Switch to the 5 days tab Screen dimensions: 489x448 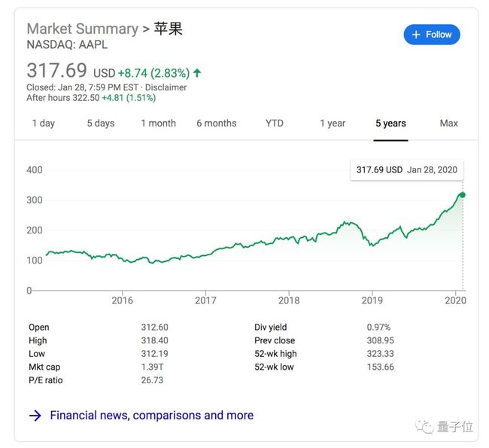coord(101,123)
